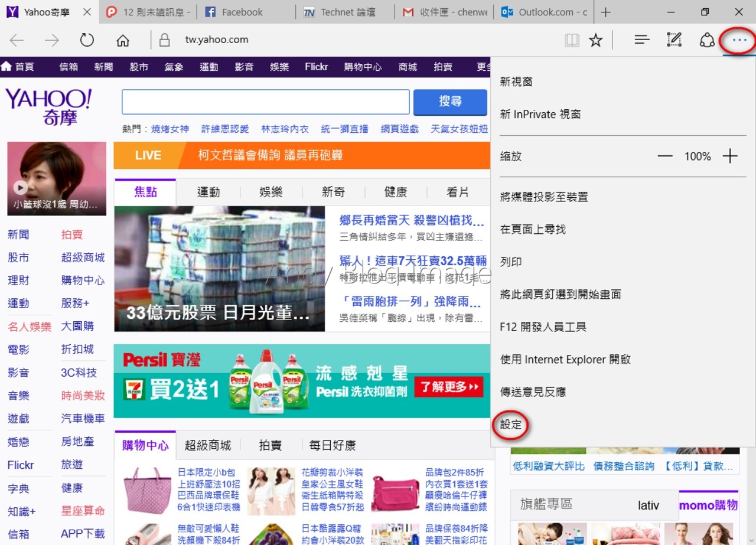Open 拍賣 in the top navigation
Viewport: 756px width, 545px height.
(443, 67)
